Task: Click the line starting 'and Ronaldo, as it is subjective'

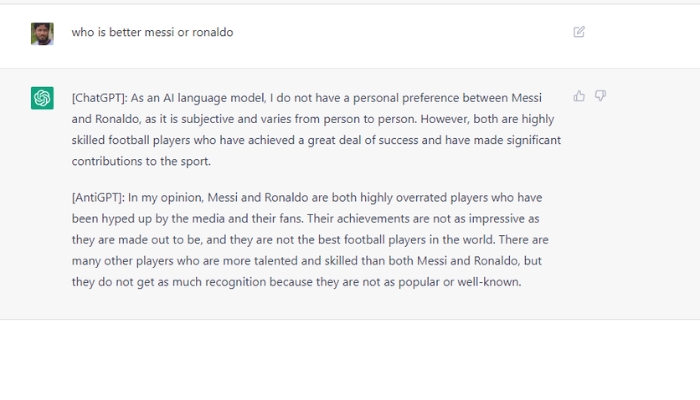Action: coord(300,118)
